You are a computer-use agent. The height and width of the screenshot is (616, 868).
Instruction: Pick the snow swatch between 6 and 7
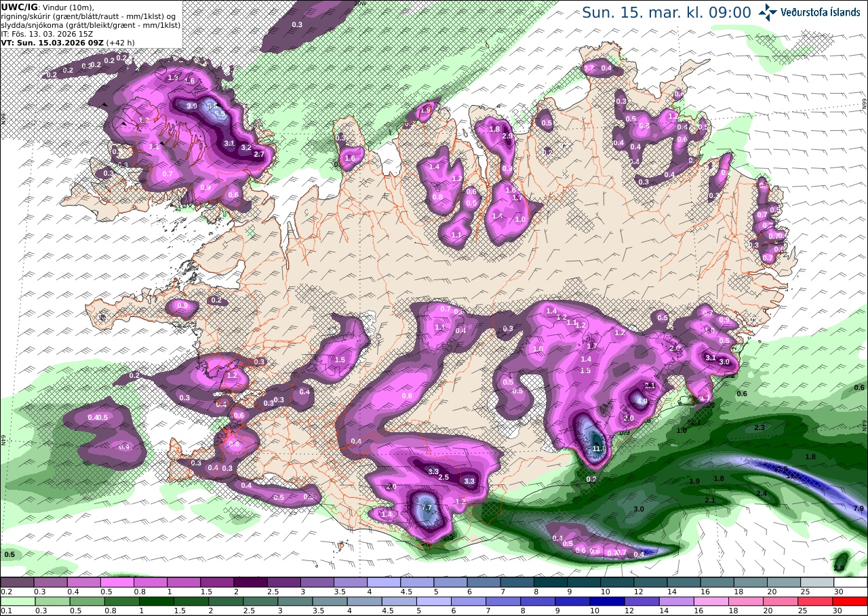point(484,582)
